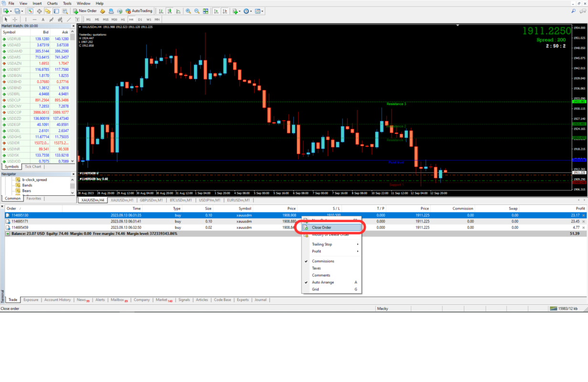Select the USDRUB symbol row

click(36, 39)
